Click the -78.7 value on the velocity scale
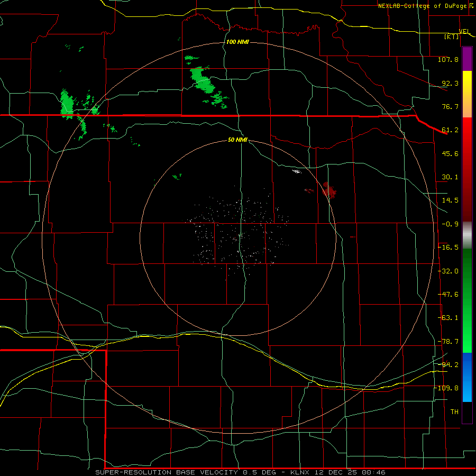476x476 pixels. click(x=448, y=342)
